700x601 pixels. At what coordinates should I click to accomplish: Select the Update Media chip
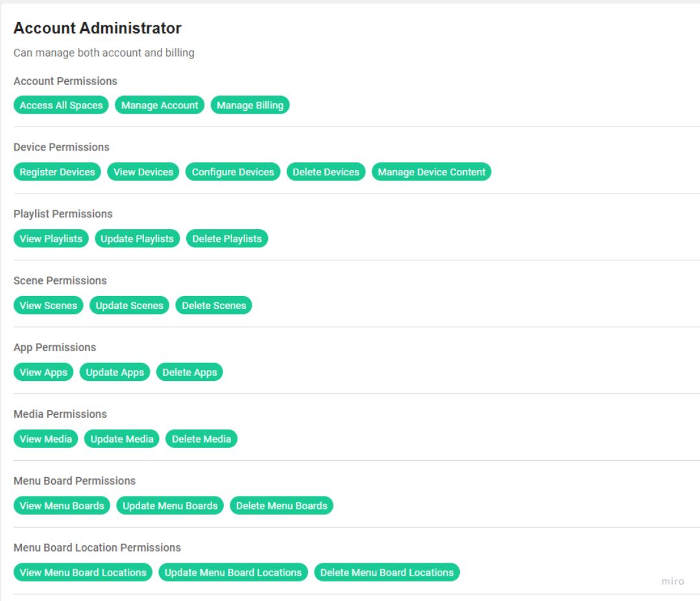pos(121,439)
